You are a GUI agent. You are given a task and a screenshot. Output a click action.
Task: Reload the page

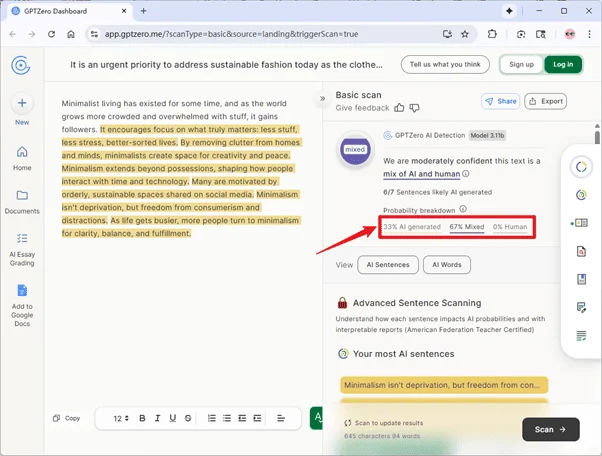(51, 34)
